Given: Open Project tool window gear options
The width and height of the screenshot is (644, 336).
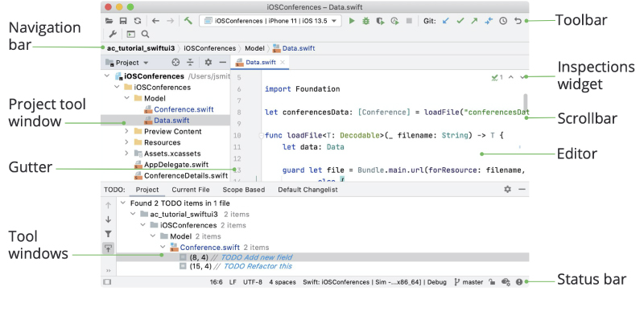Looking at the screenshot, I should (208, 63).
